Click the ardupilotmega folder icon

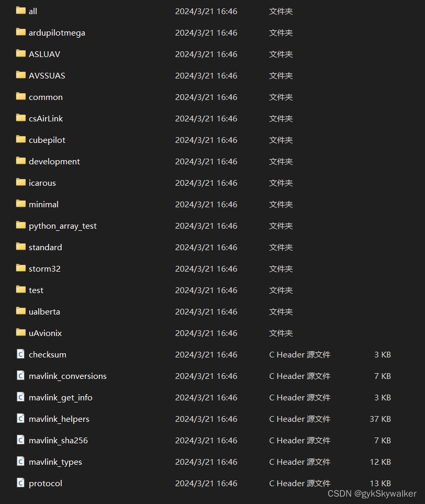[x=21, y=32]
